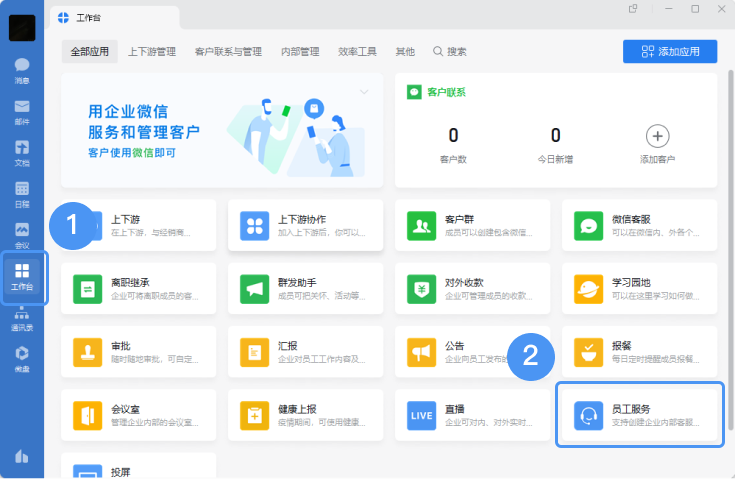The width and height of the screenshot is (735, 479).
Task: Open the 员工服务 headset icon
Action: [588, 416]
